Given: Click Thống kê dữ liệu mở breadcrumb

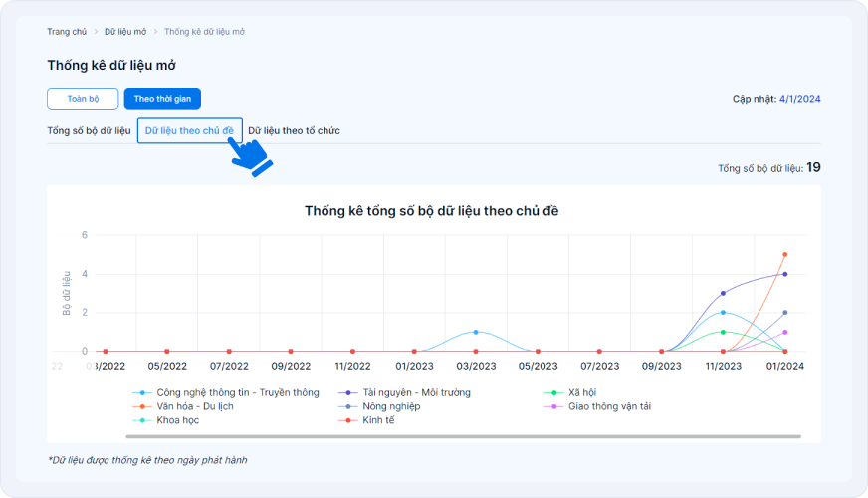Looking at the screenshot, I should tap(204, 32).
